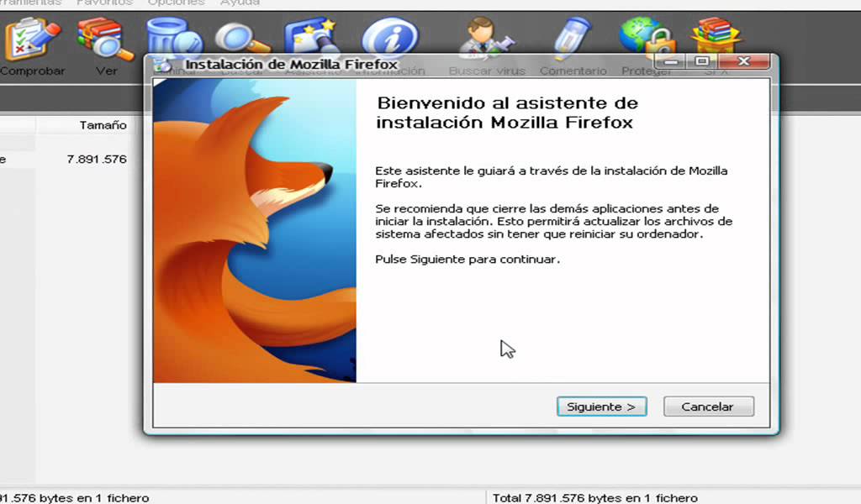The height and width of the screenshot is (504, 861).
Task: Click the "Instalación de Mozilla Firefox" window title
Action: 291,65
